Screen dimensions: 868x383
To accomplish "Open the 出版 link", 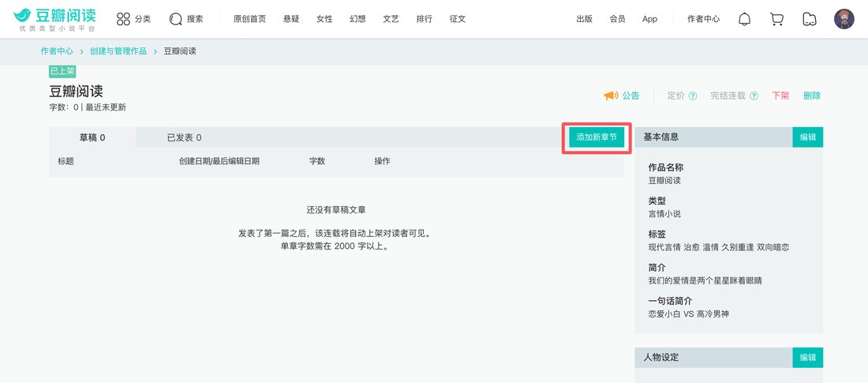I will (x=584, y=19).
